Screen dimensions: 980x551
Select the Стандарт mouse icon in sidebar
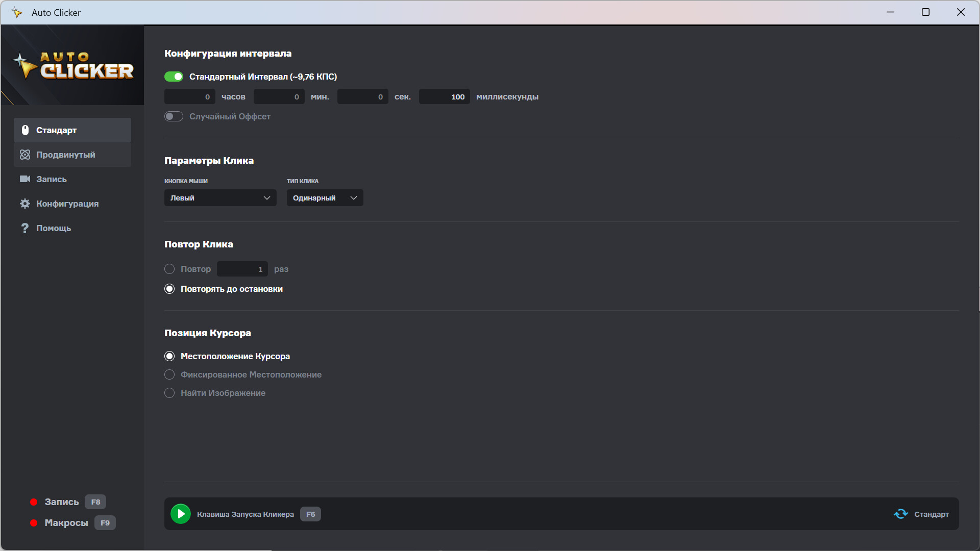25,130
